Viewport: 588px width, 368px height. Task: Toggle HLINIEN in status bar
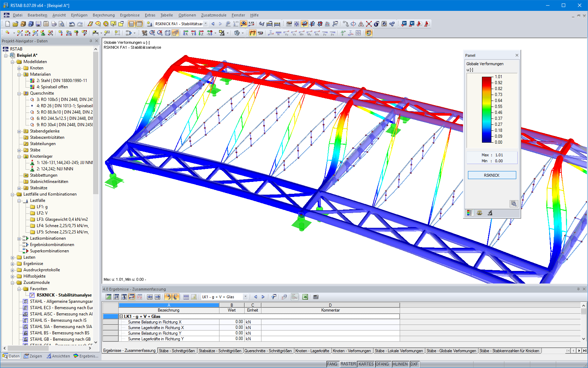click(400, 364)
